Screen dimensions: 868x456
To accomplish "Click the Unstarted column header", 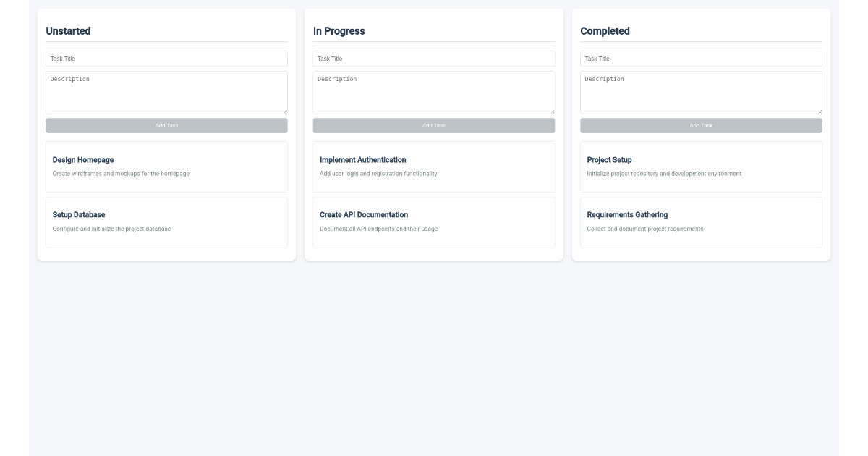I will (67, 31).
